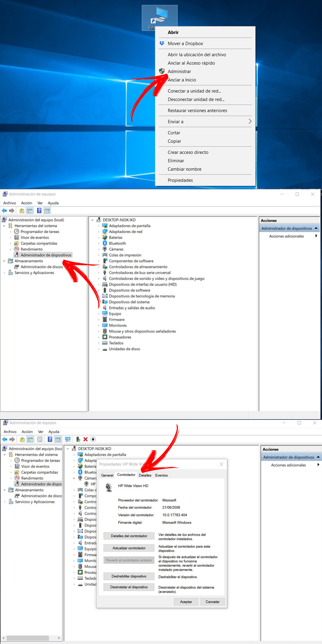322x644 pixels.
Task: Expand Controladoras de sonido y vídeo y dispositivos de juego
Action: point(98,279)
